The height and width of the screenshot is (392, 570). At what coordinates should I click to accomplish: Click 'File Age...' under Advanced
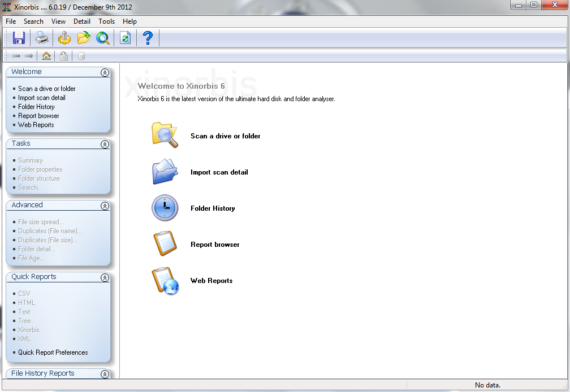[x=31, y=259]
